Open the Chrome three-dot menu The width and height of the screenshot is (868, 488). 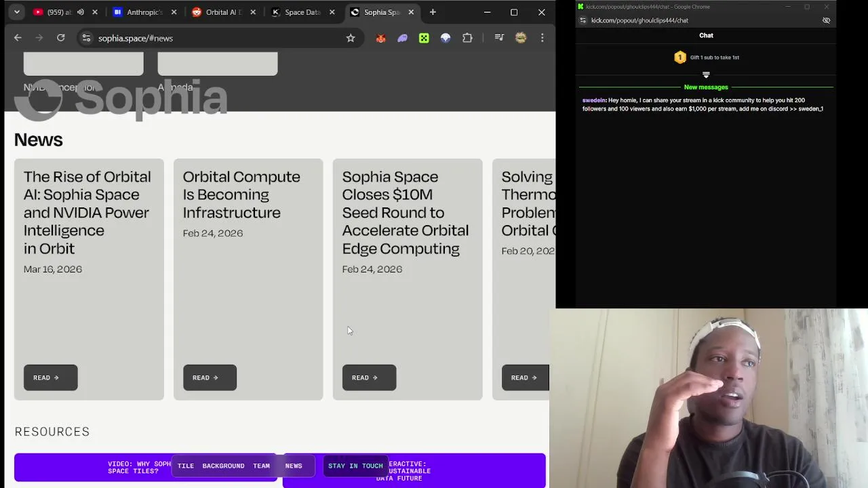pos(542,38)
